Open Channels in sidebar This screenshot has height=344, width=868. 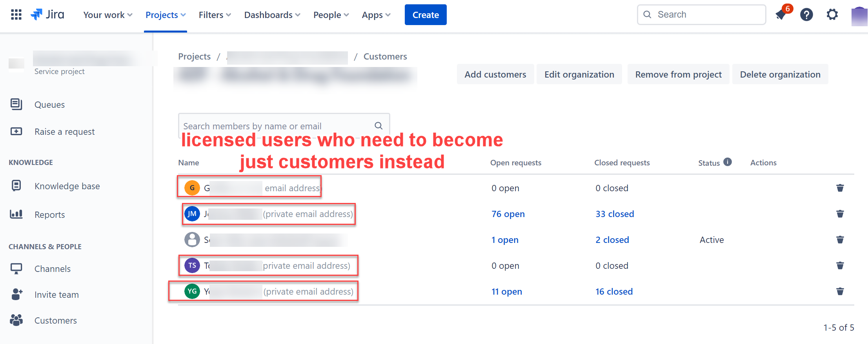pyautogui.click(x=53, y=269)
